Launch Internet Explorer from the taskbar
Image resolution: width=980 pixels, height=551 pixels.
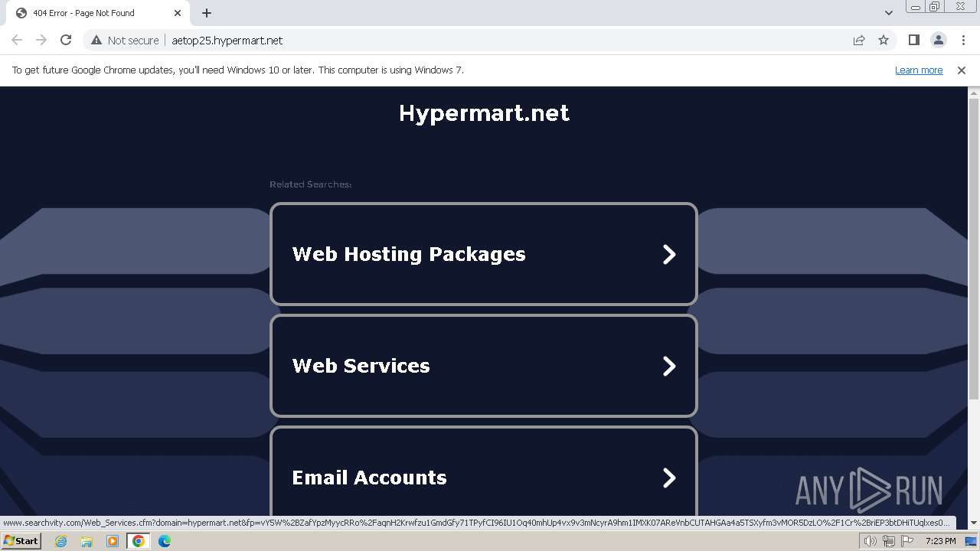pyautogui.click(x=60, y=541)
